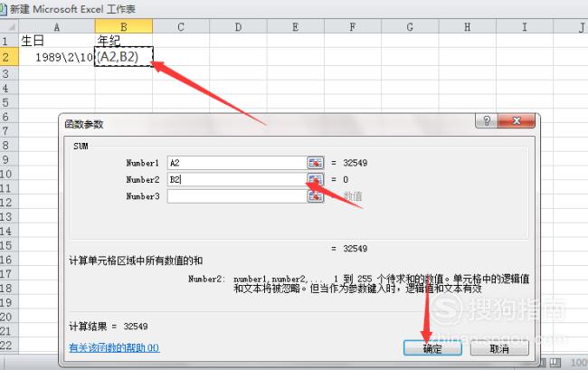This screenshot has height=370, width=588.
Task: Click cell B2 showing (A2,B2)
Action: (x=124, y=57)
